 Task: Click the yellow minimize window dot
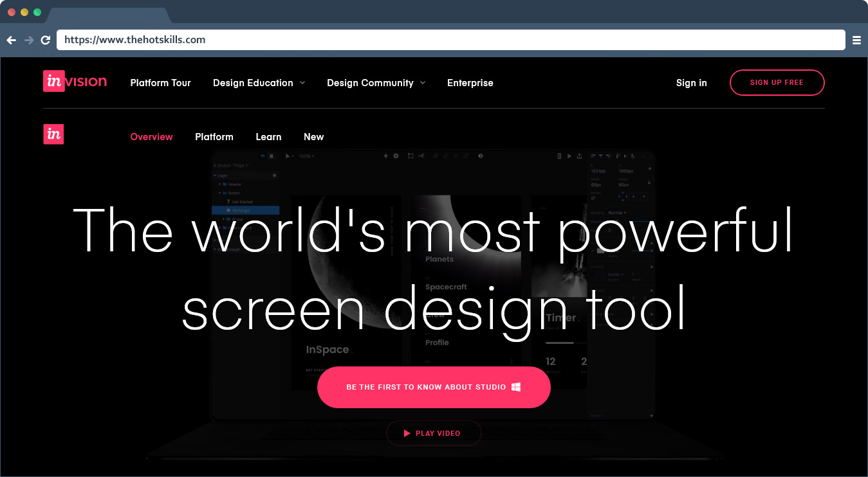(24, 12)
